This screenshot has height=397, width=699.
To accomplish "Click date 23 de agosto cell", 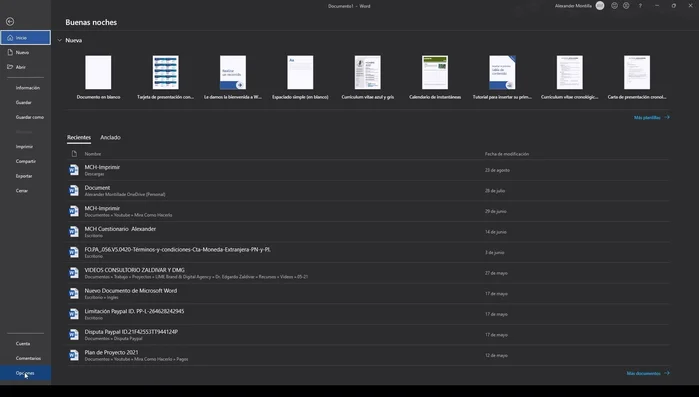I will coord(497,170).
